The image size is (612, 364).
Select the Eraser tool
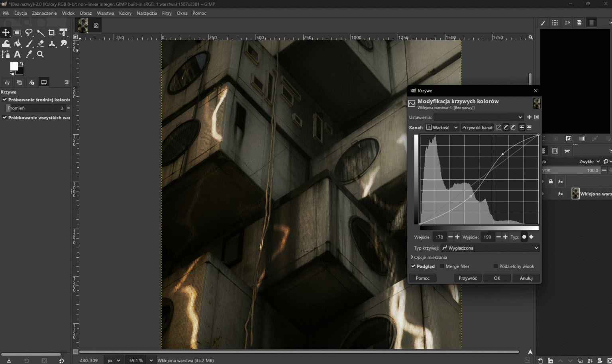40,43
